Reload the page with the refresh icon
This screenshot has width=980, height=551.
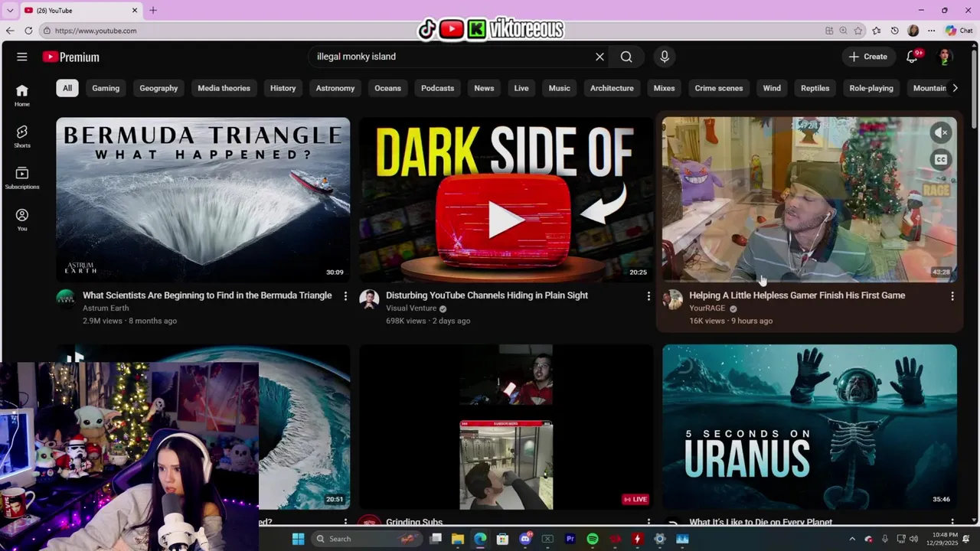(28, 31)
